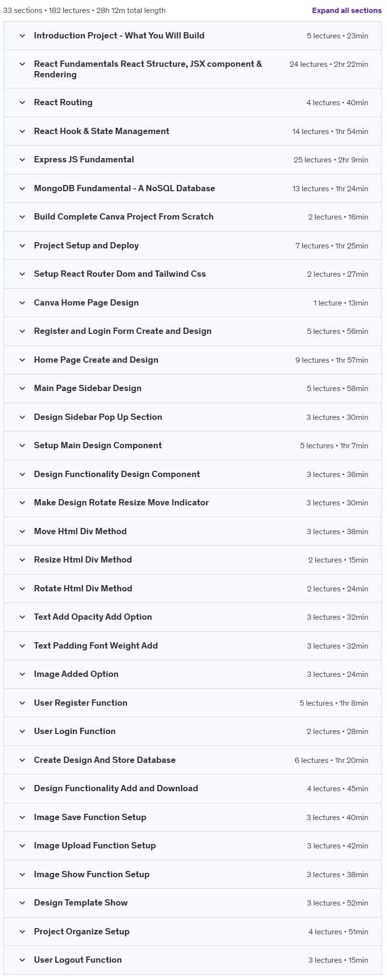Click Build Complete Canva Project From Scratch
Screen dimensions: 387x980
124,217
